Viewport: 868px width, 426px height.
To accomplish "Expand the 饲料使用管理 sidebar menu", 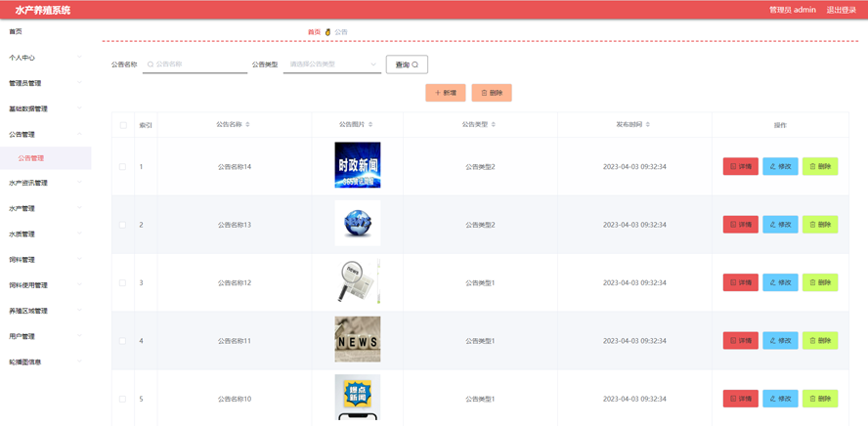I will 45,285.
